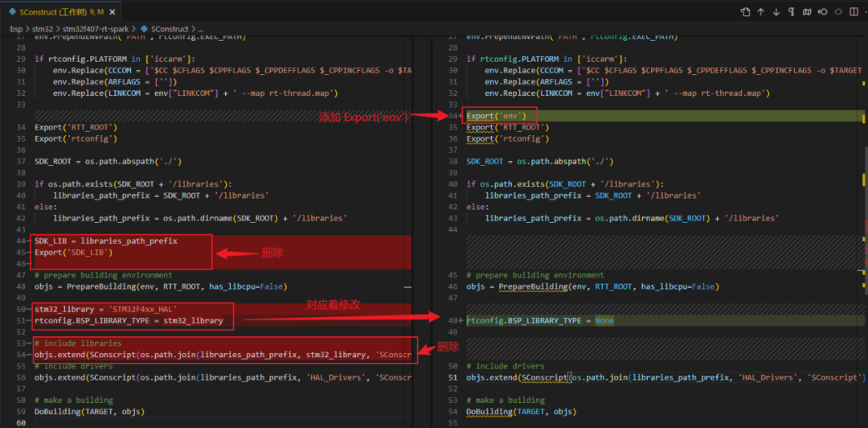Click 'SConstruct' breadcrumb file segment
Viewport: 868px width, 428px height.
click(170, 28)
